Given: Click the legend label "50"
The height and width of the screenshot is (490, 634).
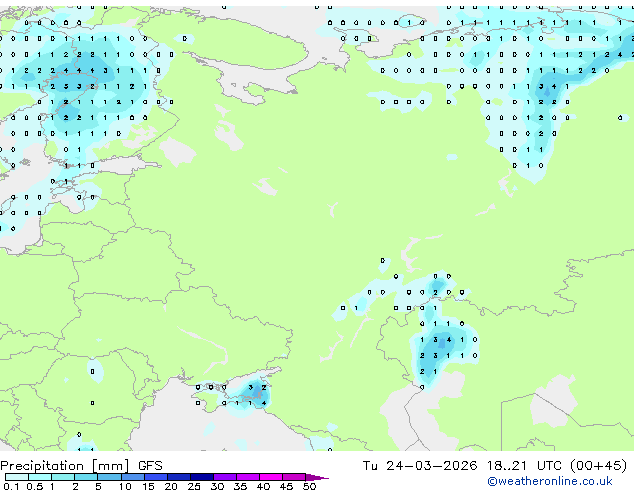Looking at the screenshot, I should coord(309,486).
